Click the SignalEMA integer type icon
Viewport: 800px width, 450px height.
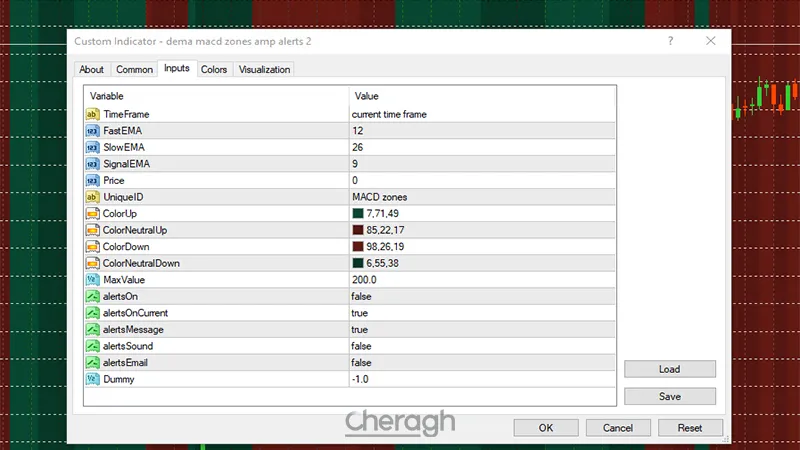coord(92,164)
